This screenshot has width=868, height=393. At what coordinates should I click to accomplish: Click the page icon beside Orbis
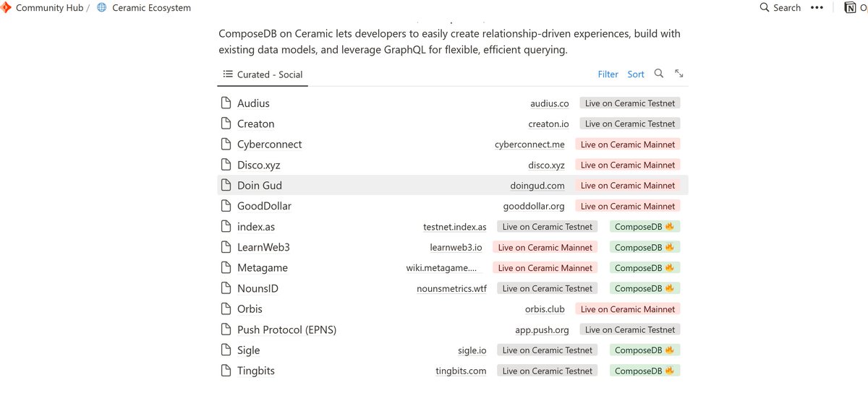point(226,309)
